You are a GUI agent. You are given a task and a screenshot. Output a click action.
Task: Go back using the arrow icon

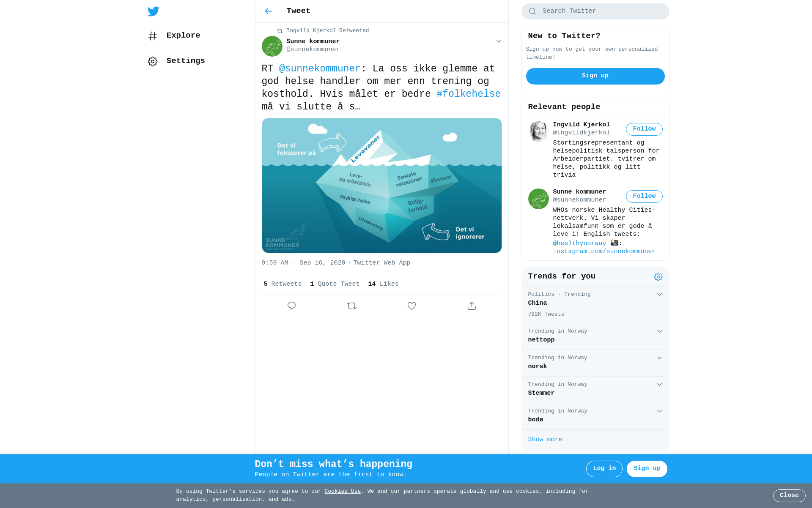[x=268, y=11]
